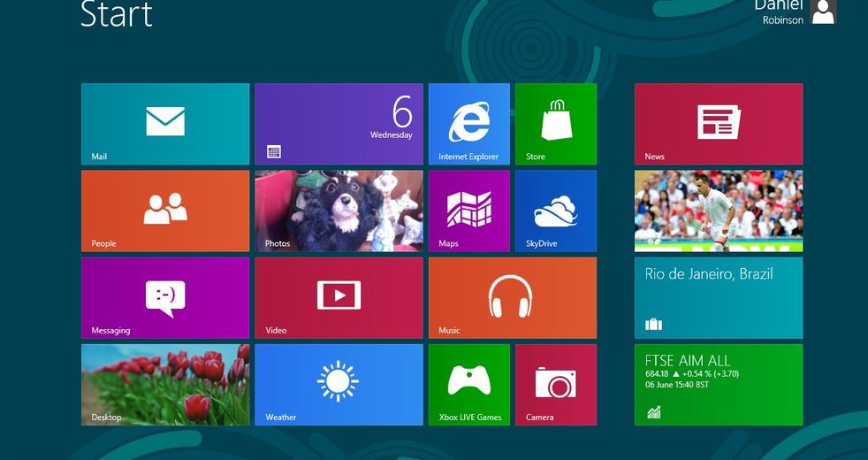868x460 pixels.
Task: Open the Camera tile
Action: click(556, 385)
